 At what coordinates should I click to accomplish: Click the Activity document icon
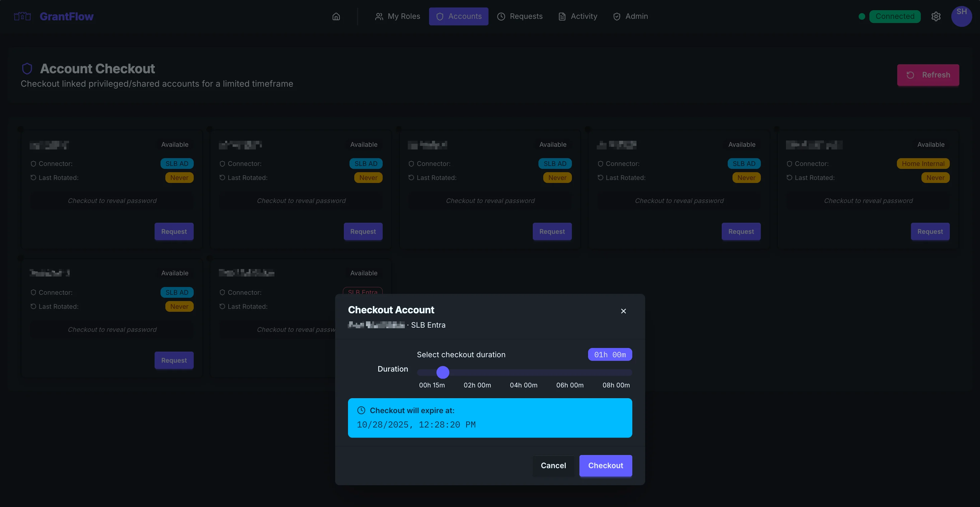click(x=562, y=16)
